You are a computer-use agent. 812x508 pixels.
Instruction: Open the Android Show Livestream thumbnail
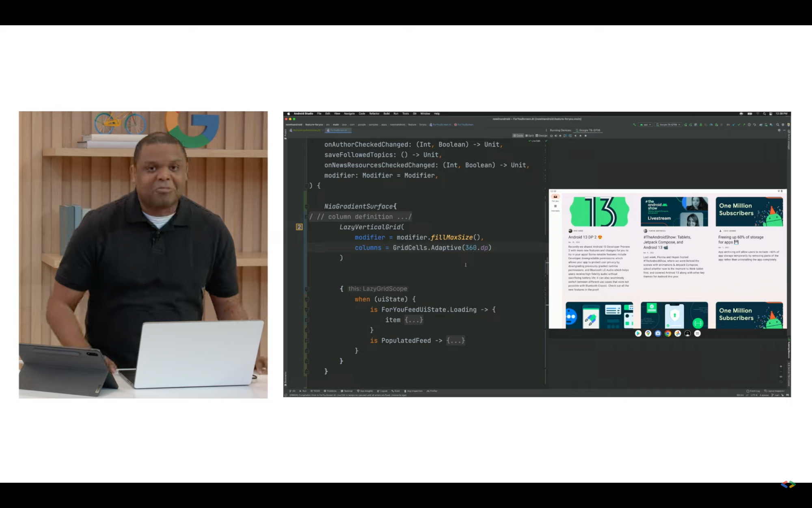coord(674,212)
